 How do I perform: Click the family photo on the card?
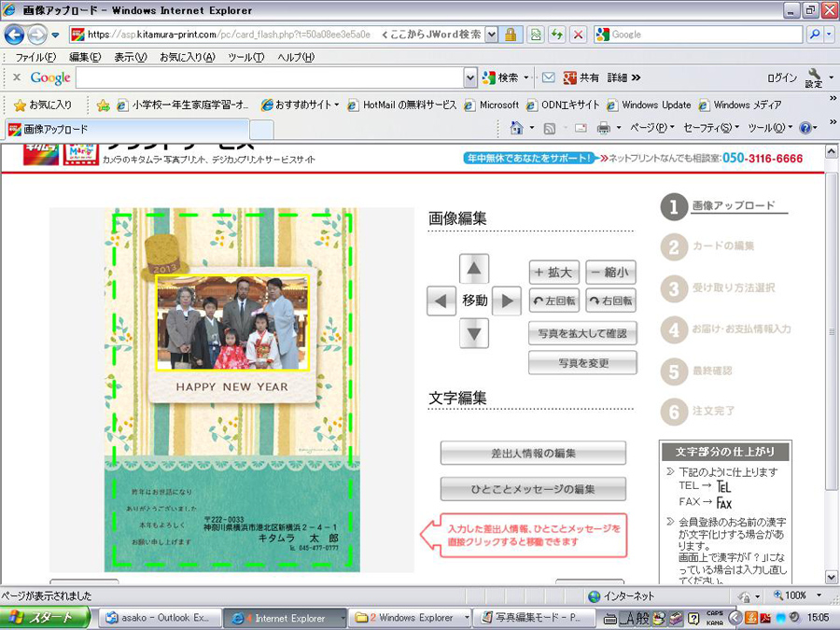click(x=231, y=323)
